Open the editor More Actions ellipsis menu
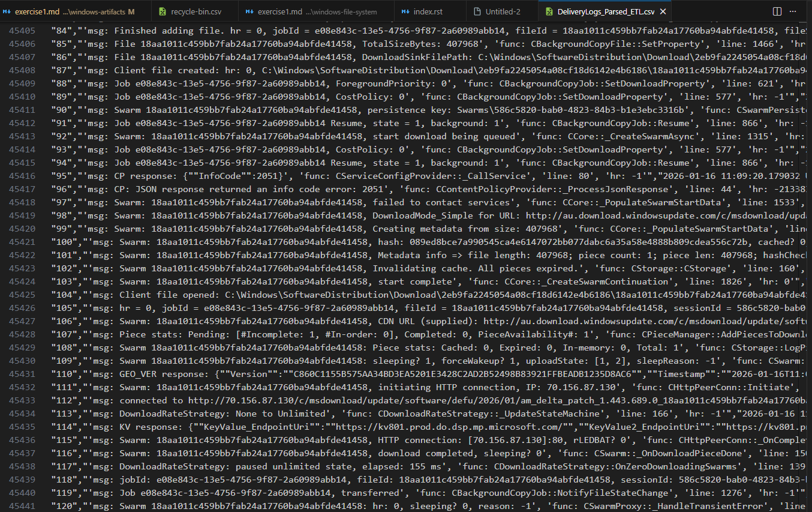Image resolution: width=812 pixels, height=512 pixels. coord(796,11)
